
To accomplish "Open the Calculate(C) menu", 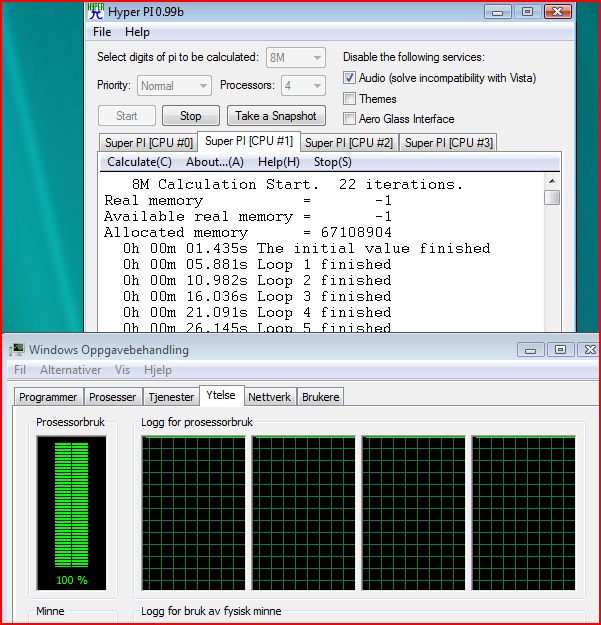I will click(139, 162).
